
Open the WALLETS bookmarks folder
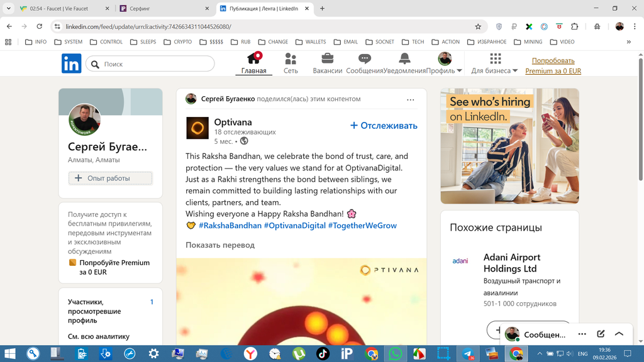(311, 42)
